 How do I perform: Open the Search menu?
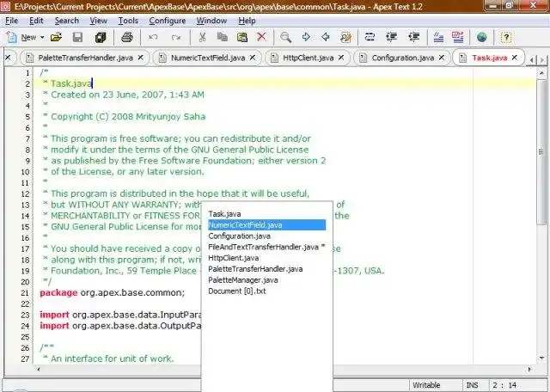[67, 21]
